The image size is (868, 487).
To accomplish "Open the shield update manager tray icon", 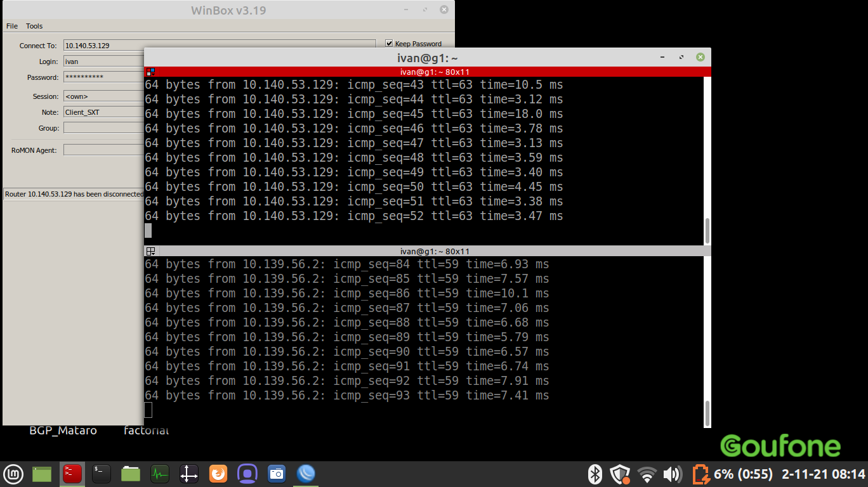I will (619, 474).
